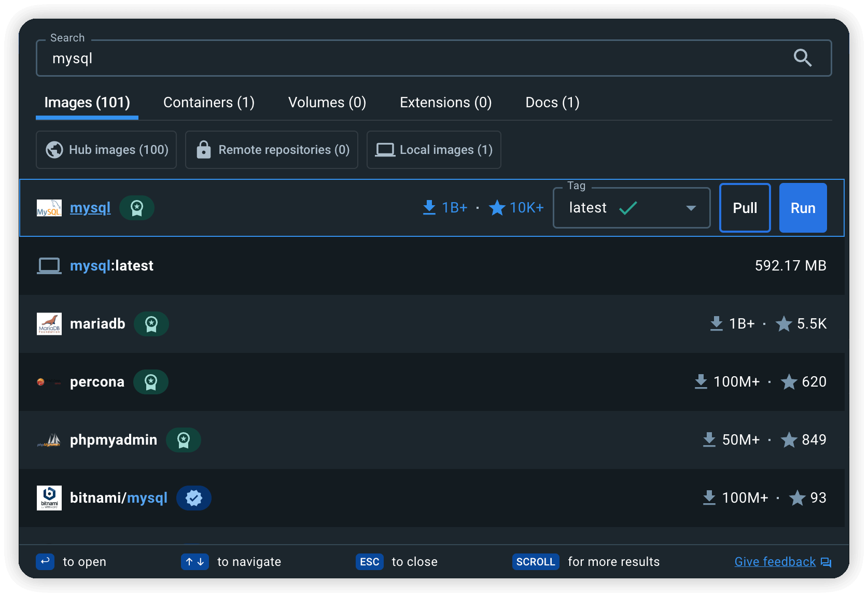Filter by Local images (1)
Viewport: 868px width, 597px height.
(434, 150)
